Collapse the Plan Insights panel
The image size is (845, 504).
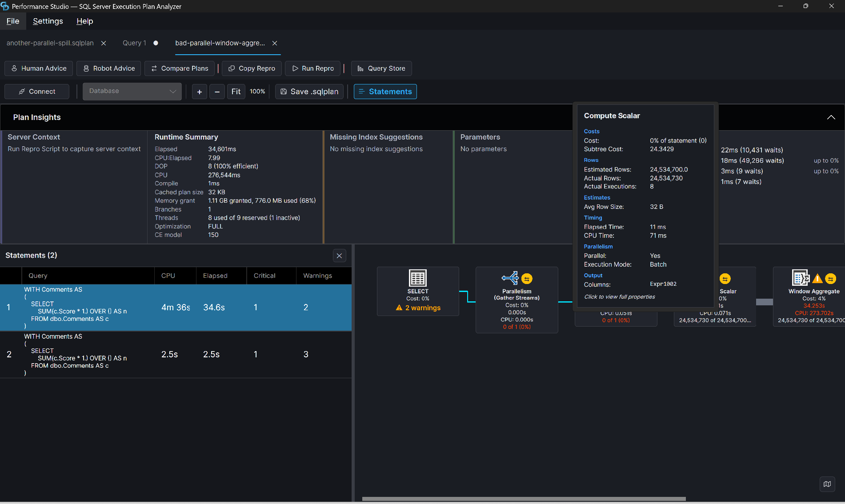pyautogui.click(x=831, y=117)
